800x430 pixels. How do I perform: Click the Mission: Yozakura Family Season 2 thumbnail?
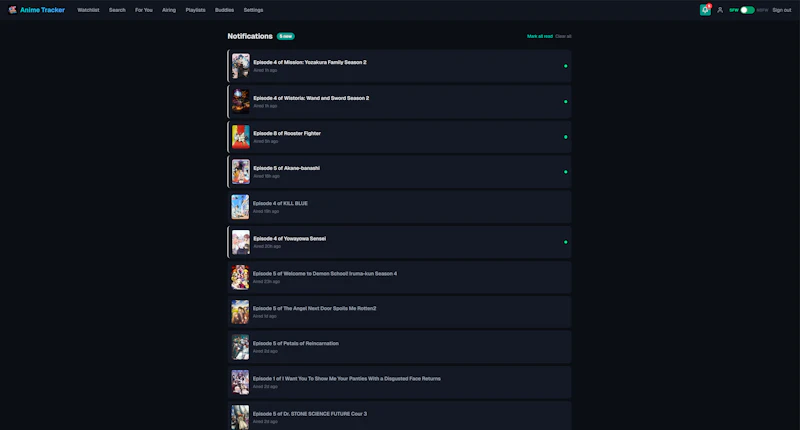coord(241,66)
